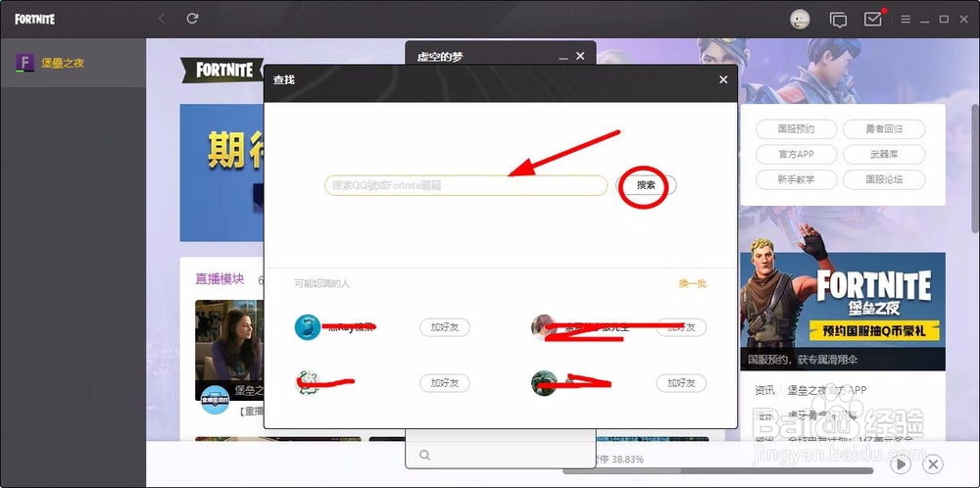Open the mail inbox icon
The height and width of the screenshot is (488, 980).
tap(872, 19)
